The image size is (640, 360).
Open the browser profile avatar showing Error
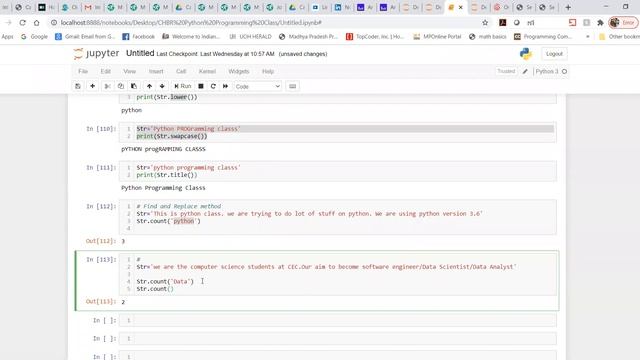tap(622, 23)
